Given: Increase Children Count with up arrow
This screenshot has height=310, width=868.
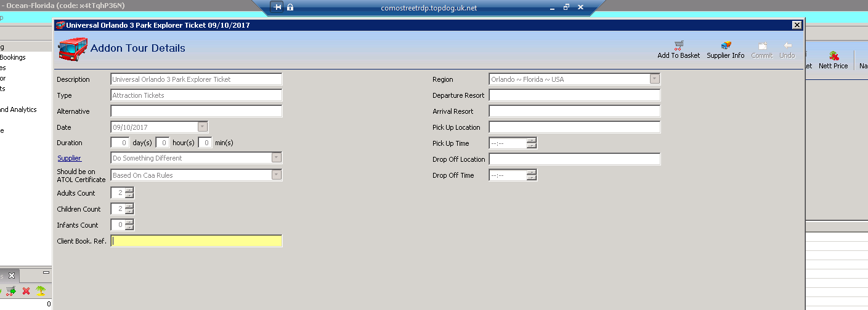Looking at the screenshot, I should pos(129,206).
